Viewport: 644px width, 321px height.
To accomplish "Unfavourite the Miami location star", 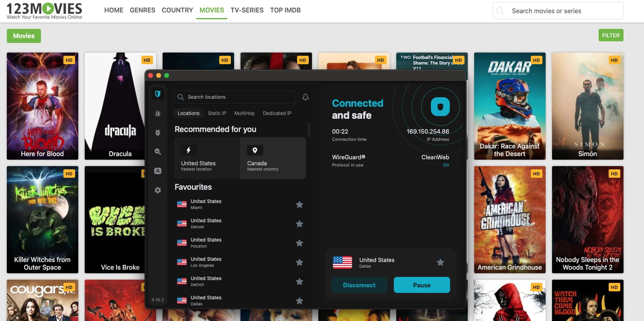I will click(x=300, y=205).
